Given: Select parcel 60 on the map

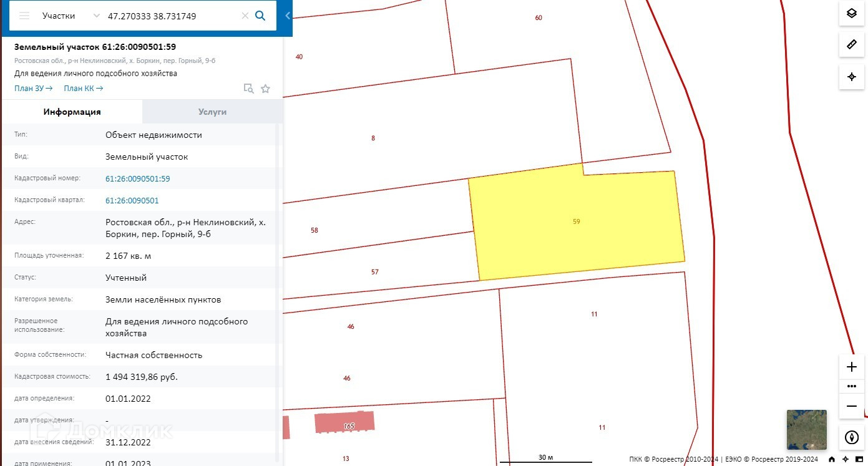Looking at the screenshot, I should 539,18.
